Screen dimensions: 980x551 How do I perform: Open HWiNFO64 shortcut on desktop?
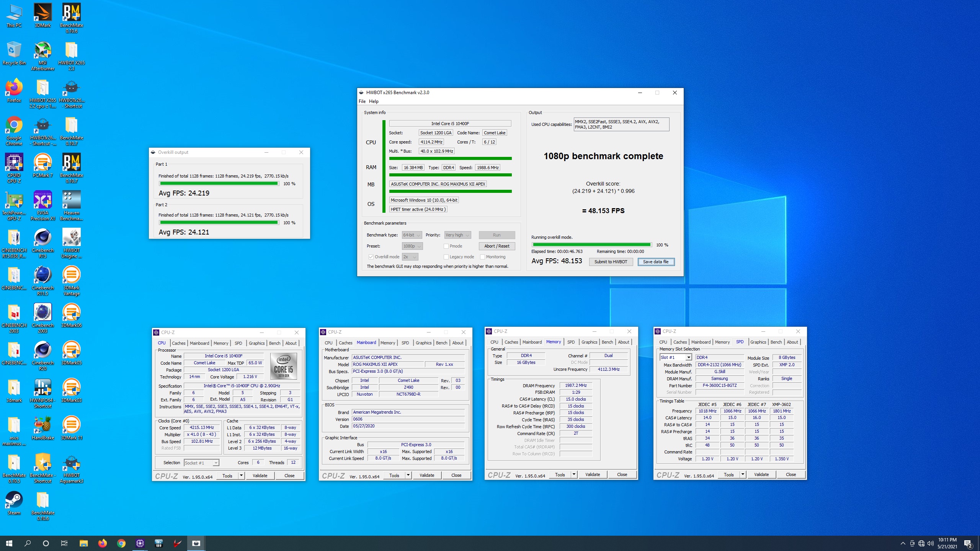pyautogui.click(x=42, y=393)
